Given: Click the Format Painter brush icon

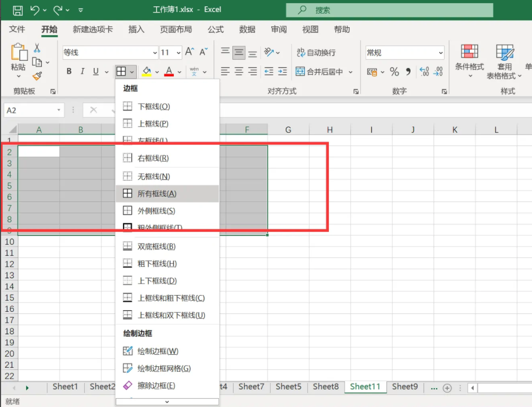Looking at the screenshot, I should click(37, 76).
